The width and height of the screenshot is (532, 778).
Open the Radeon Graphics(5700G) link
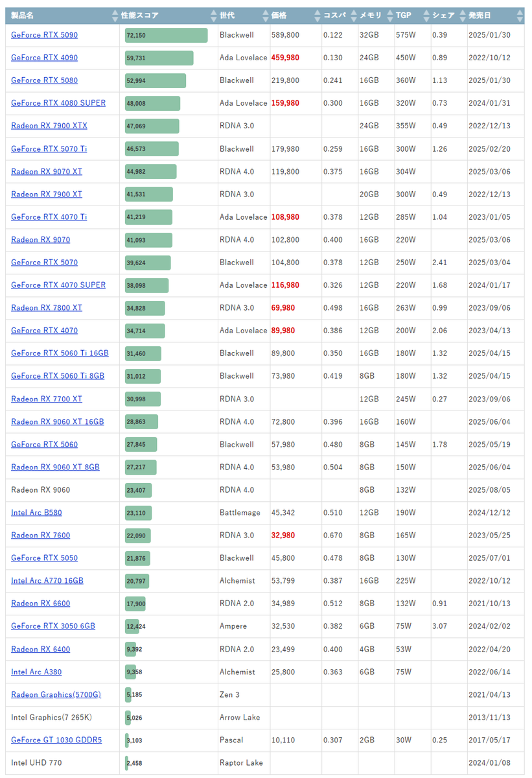pyautogui.click(x=56, y=695)
